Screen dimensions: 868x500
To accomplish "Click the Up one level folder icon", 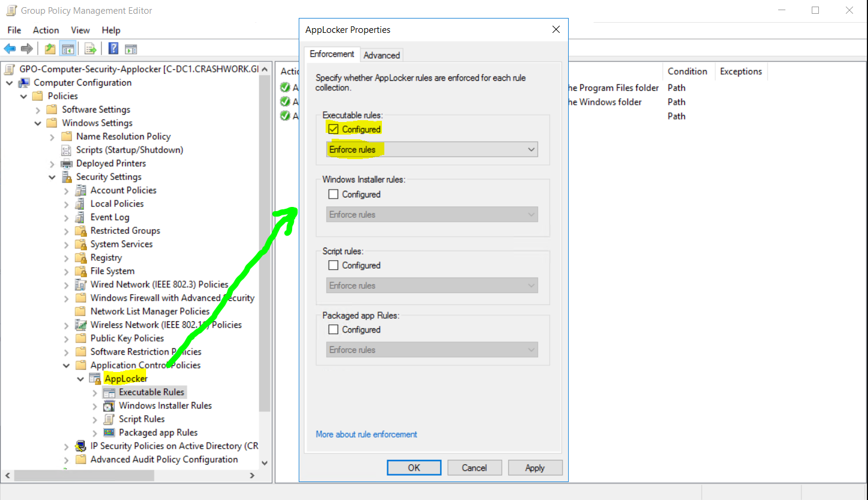I will (x=50, y=48).
